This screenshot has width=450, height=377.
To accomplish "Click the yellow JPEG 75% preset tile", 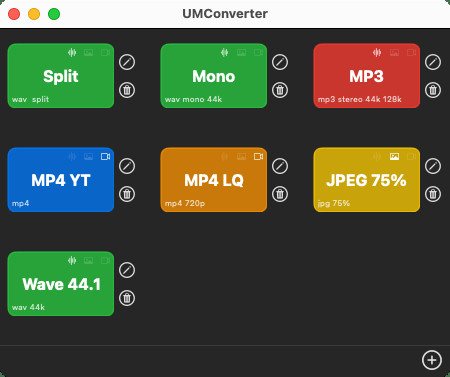I will [x=367, y=180].
